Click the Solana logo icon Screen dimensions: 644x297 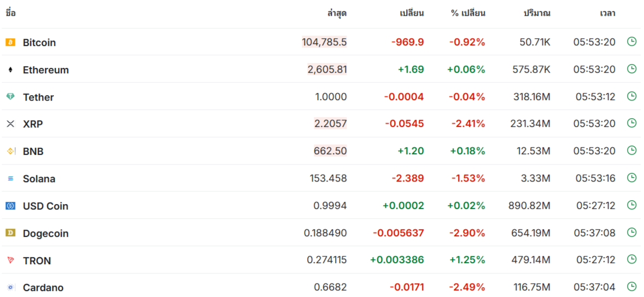pos(10,179)
